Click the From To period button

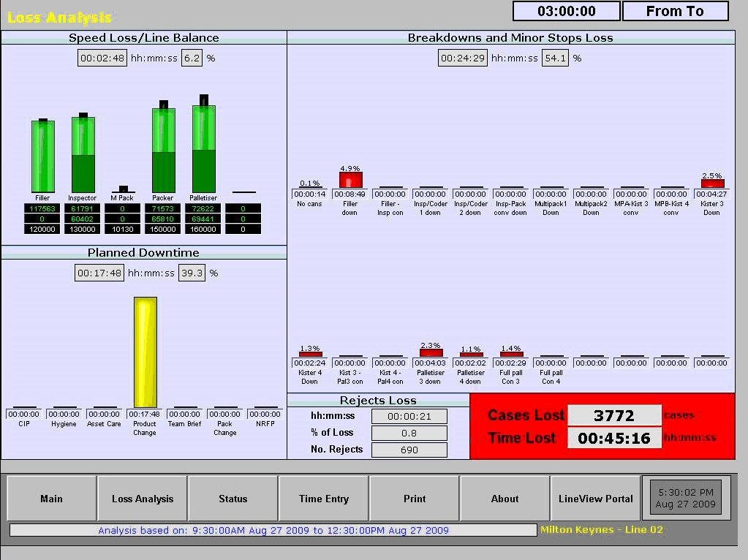pos(675,12)
